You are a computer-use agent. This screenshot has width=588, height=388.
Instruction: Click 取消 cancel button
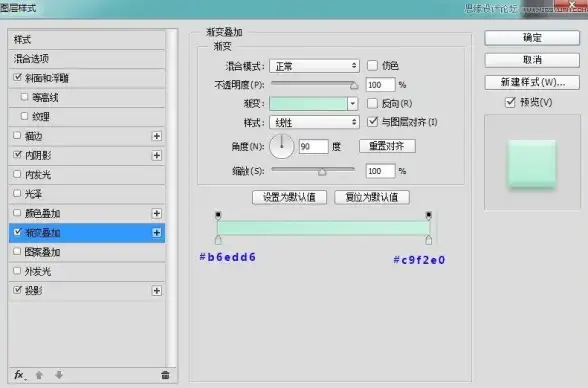532,60
